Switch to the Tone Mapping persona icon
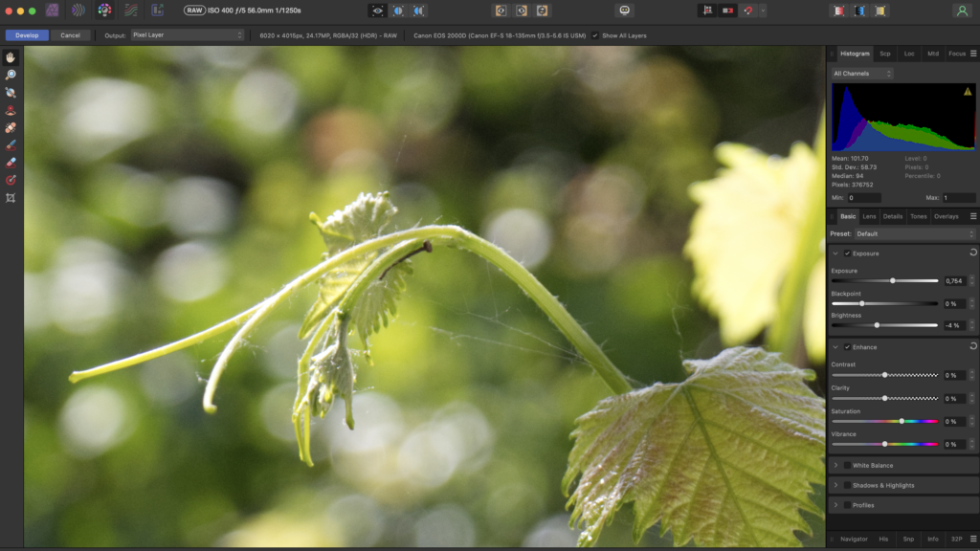The image size is (980, 551). pyautogui.click(x=130, y=11)
